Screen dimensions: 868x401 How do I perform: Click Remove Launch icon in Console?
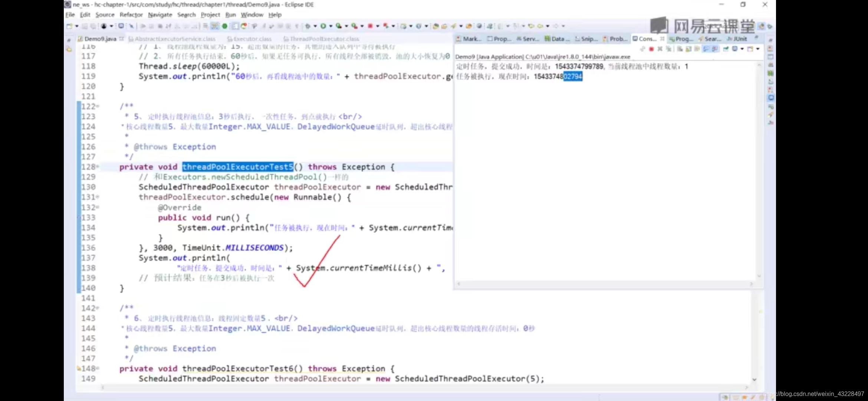coord(660,49)
